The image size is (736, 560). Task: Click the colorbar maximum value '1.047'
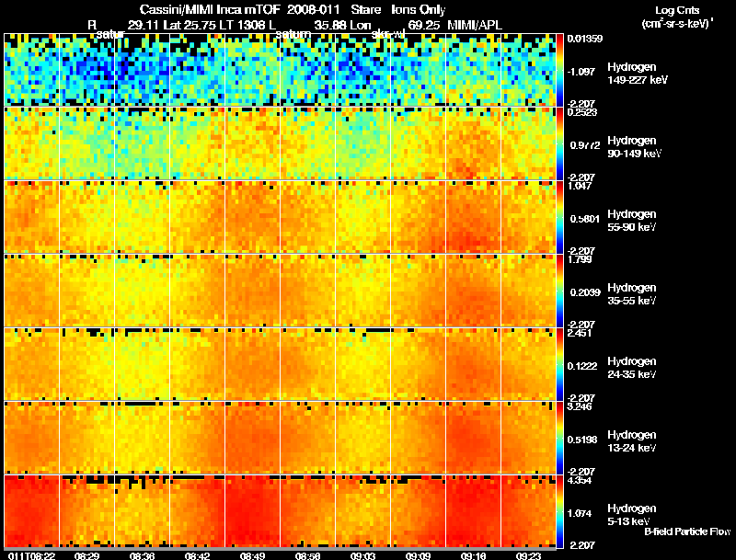(580, 186)
